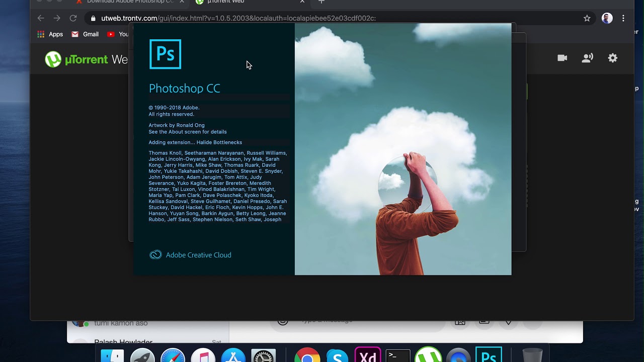Switch to the µTorrent Web tab
Screen dimensions: 644x362
(x=250, y=2)
